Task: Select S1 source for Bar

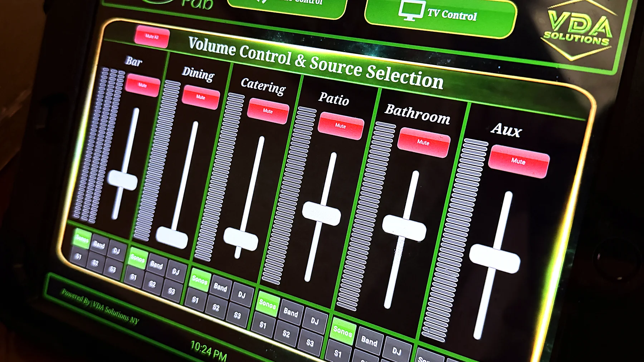Action: pos(78,256)
